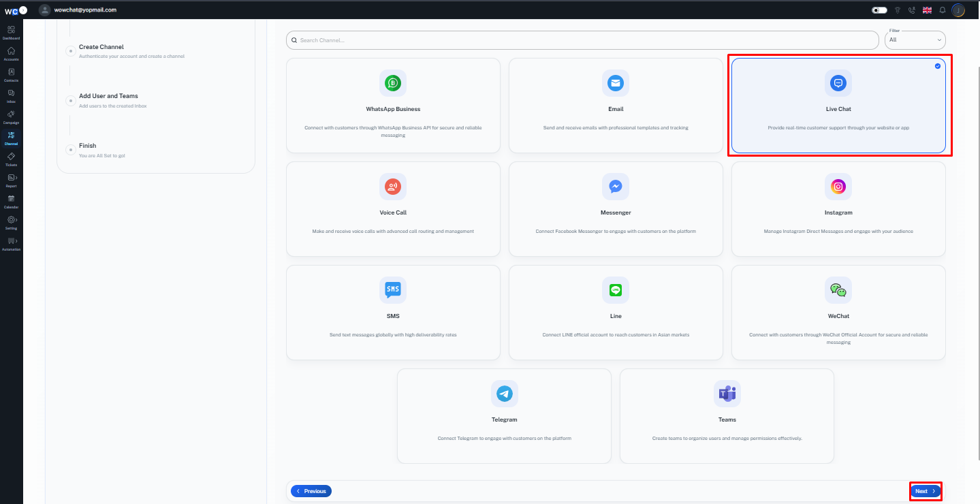Viewport: 980px width, 504px height.
Task: Select the Voice Call channel card
Action: click(393, 209)
